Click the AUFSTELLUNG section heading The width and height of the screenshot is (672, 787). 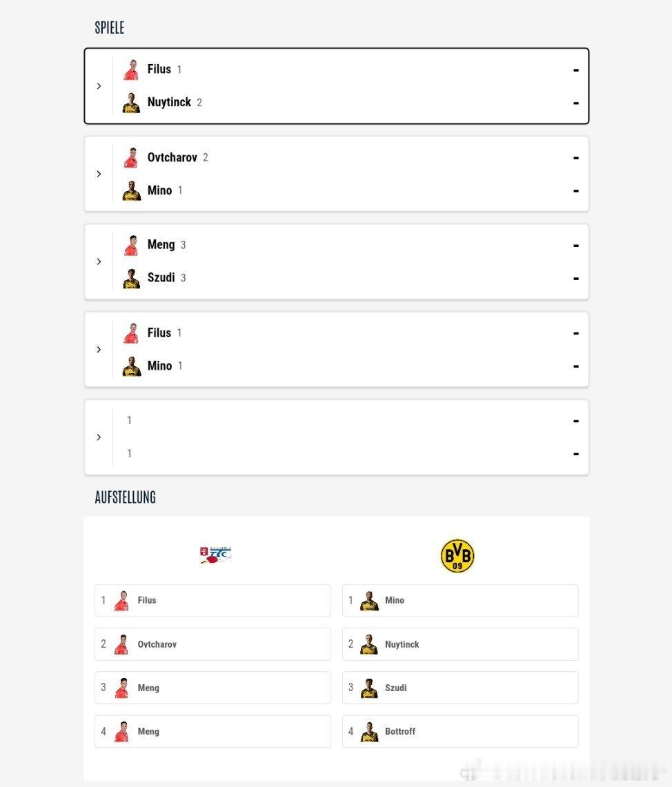pyautogui.click(x=125, y=497)
